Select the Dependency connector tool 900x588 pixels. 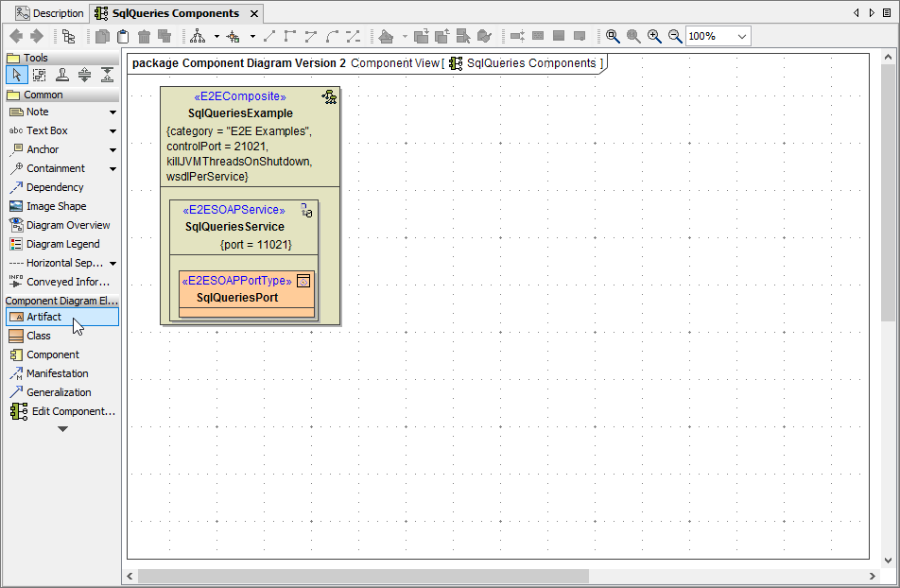pos(54,187)
